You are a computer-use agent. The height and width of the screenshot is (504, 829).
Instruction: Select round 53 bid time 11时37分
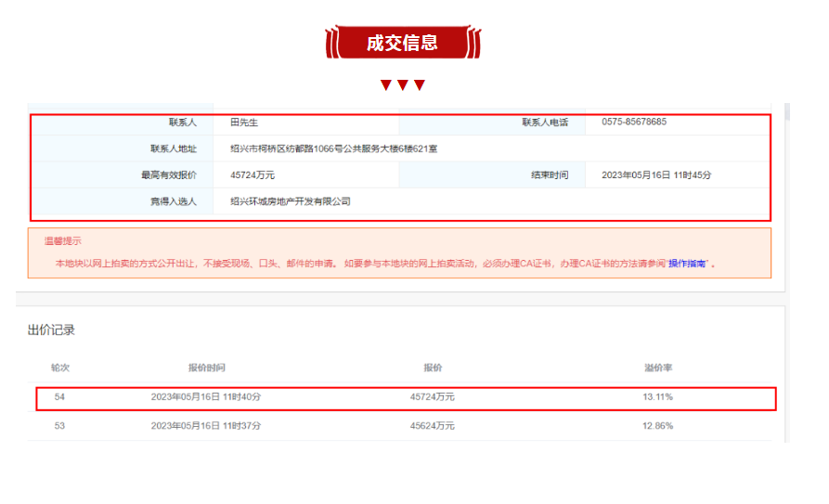pyautogui.click(x=206, y=426)
